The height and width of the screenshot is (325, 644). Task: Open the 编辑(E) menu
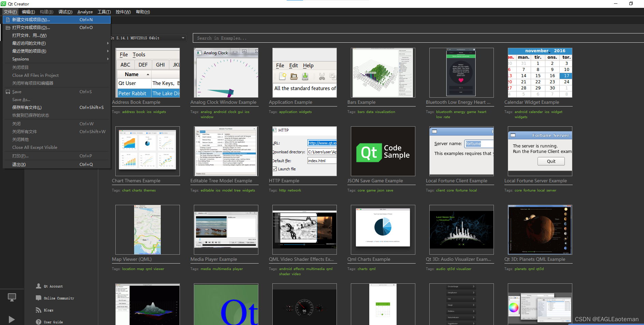click(x=28, y=12)
